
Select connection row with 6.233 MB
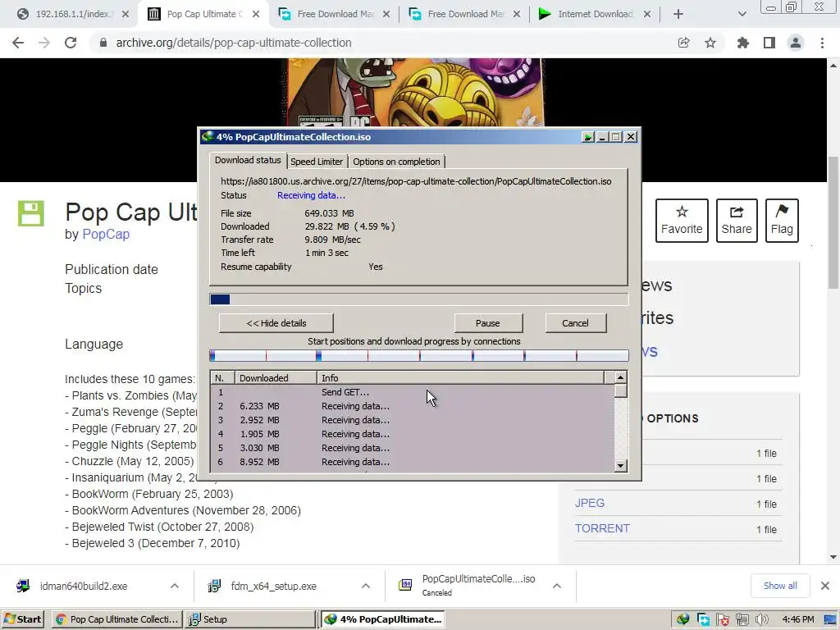point(413,406)
